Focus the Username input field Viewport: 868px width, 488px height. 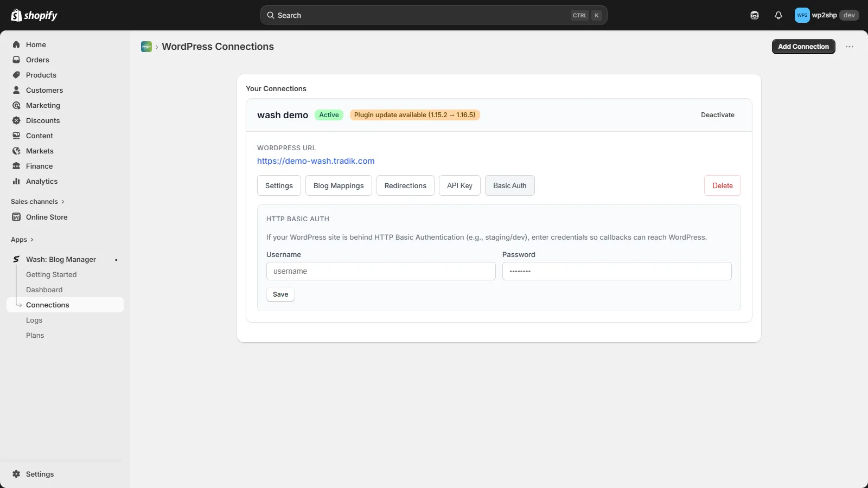point(381,271)
